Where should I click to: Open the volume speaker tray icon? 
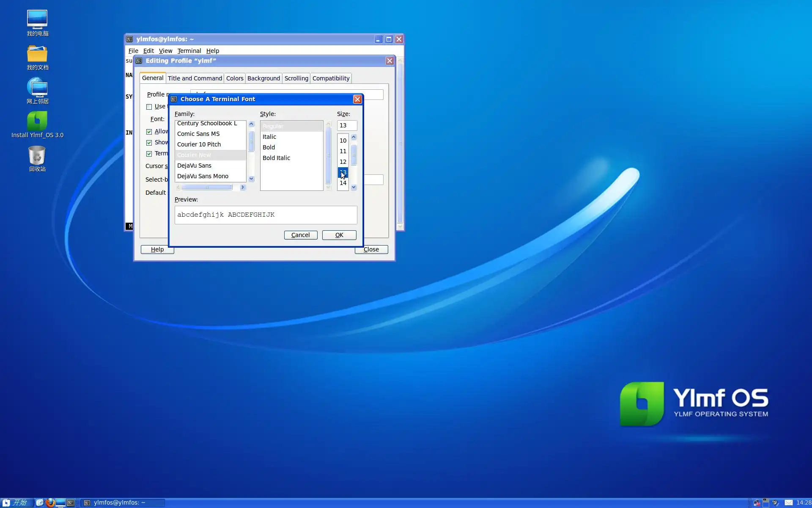[776, 502]
